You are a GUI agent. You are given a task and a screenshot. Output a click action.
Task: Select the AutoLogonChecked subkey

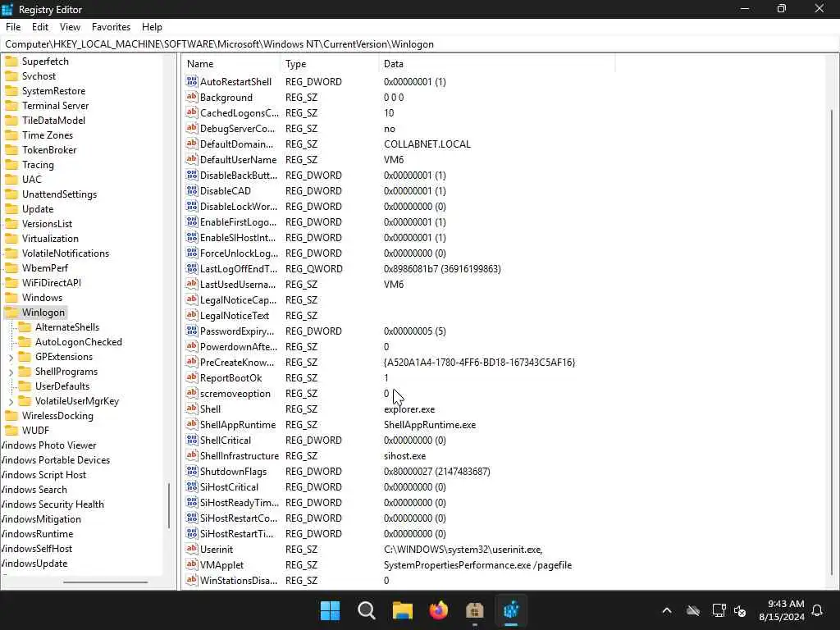coord(79,342)
